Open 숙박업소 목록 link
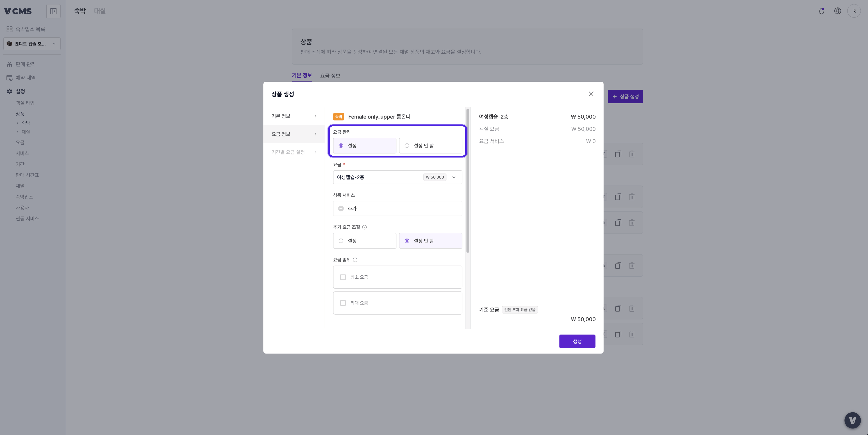The width and height of the screenshot is (868, 435). (30, 29)
